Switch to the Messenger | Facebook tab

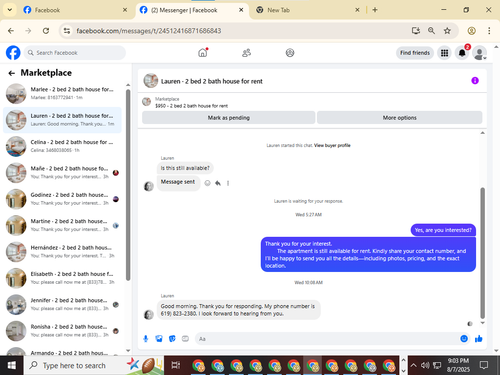[192, 10]
